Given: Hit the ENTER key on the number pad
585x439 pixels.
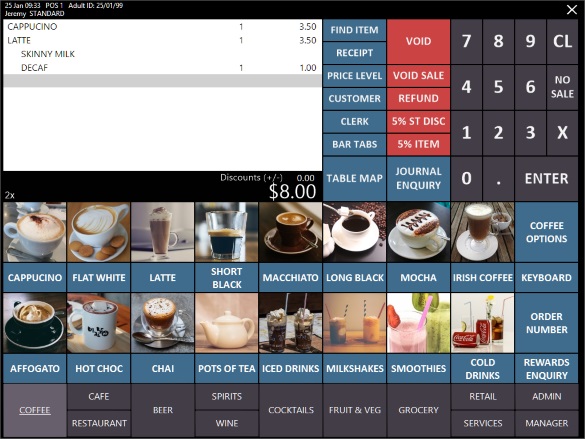Looking at the screenshot, I should click(546, 178).
